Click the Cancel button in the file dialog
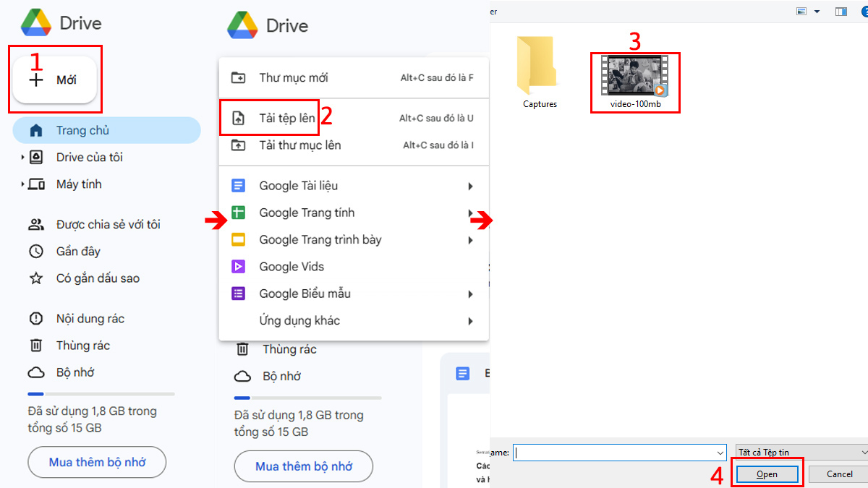The image size is (868, 488). (x=839, y=474)
